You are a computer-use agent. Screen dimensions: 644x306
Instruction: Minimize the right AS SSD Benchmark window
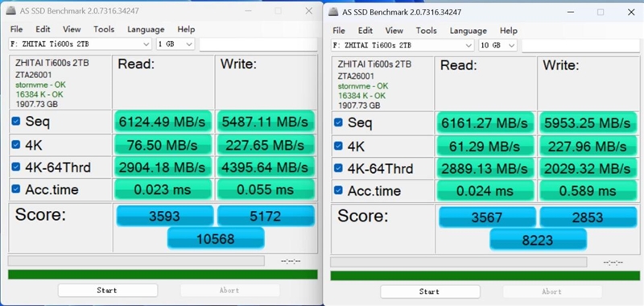click(571, 12)
